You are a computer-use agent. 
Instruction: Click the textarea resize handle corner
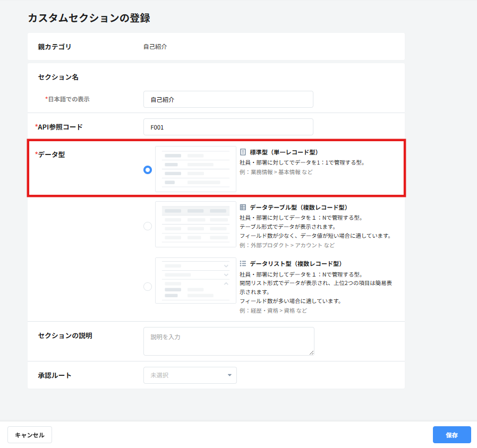(311, 352)
